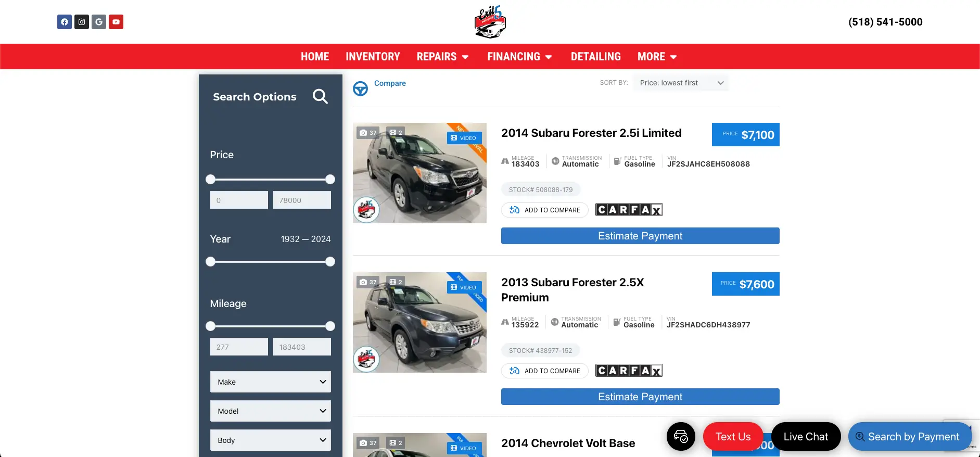Go to the Home page
Viewport: 980px width, 457px height.
[x=315, y=57]
